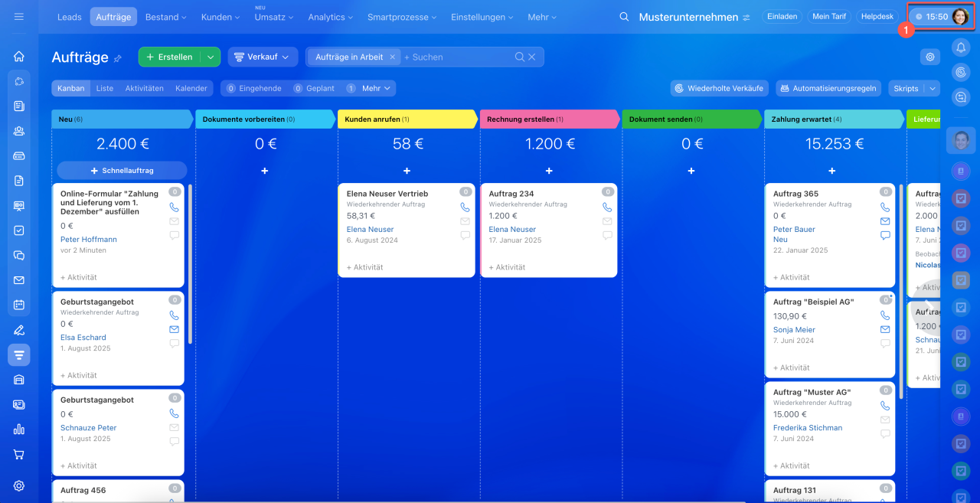Select the Kunden anrufen stage header

click(x=407, y=119)
